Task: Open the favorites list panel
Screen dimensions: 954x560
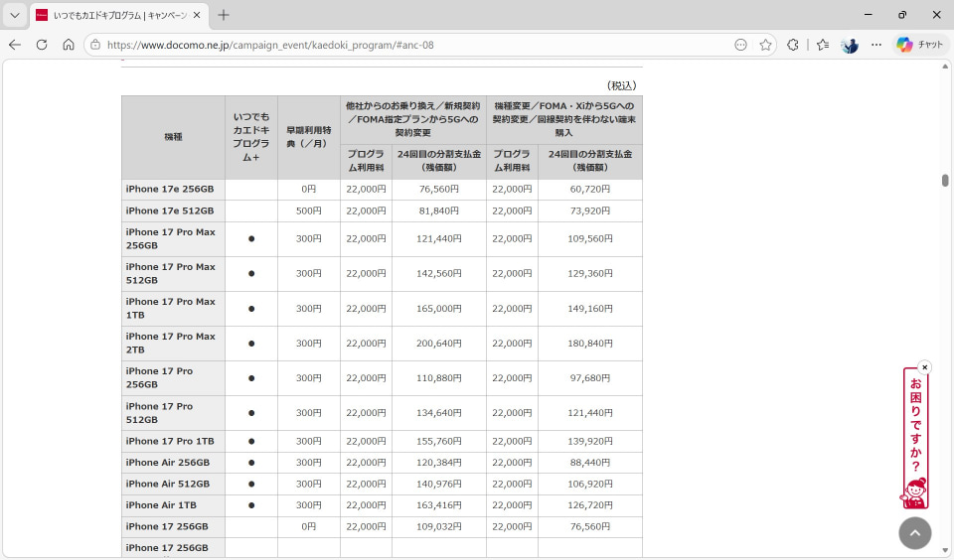Action: pyautogui.click(x=823, y=45)
